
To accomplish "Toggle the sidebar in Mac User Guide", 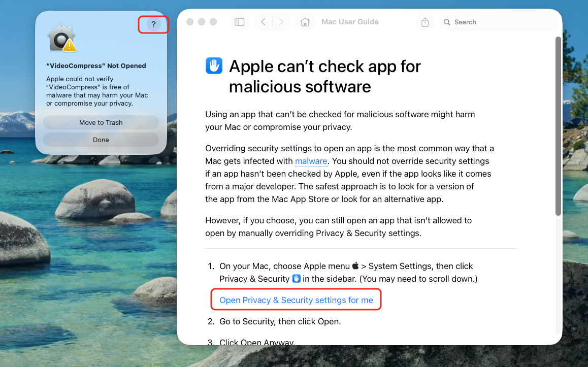I will click(x=239, y=22).
